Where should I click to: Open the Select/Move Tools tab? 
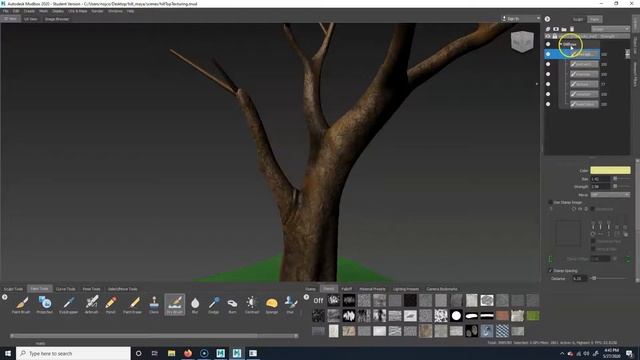(122, 289)
